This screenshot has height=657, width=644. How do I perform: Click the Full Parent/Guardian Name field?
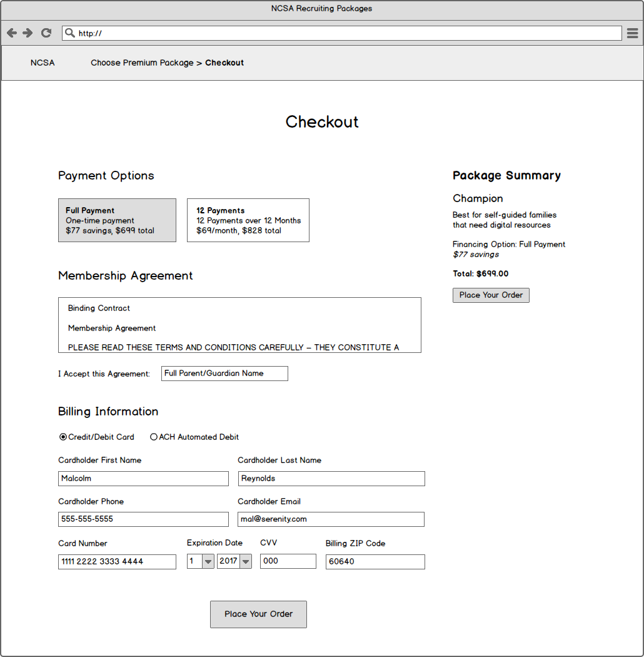click(224, 374)
